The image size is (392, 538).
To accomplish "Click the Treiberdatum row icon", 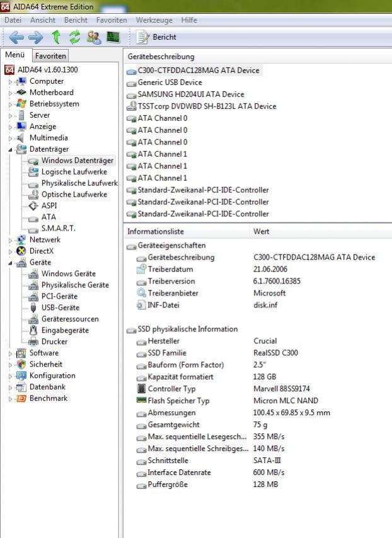I will coord(141,270).
